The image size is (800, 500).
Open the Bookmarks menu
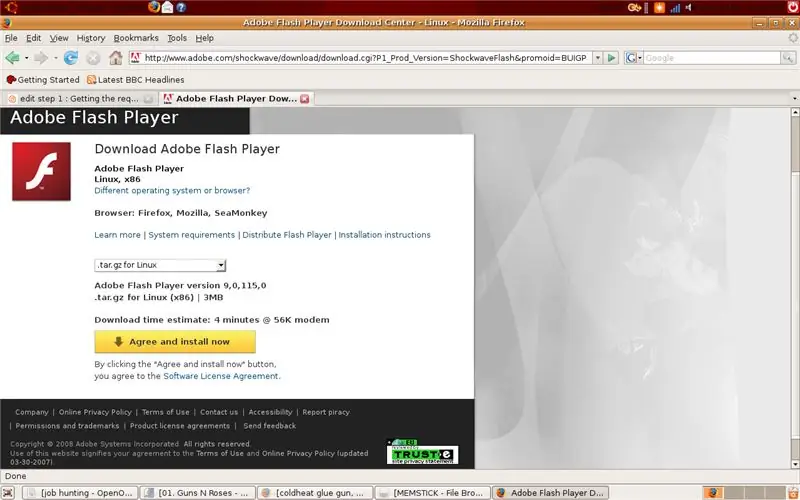pyautogui.click(x=136, y=38)
